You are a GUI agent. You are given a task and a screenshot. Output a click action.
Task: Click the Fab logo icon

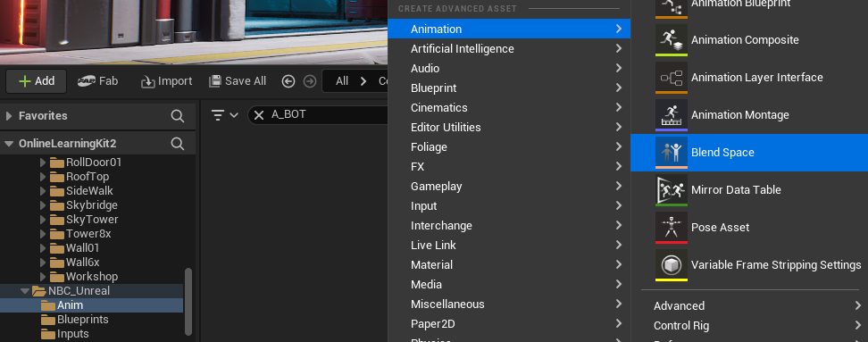pyautogui.click(x=87, y=81)
